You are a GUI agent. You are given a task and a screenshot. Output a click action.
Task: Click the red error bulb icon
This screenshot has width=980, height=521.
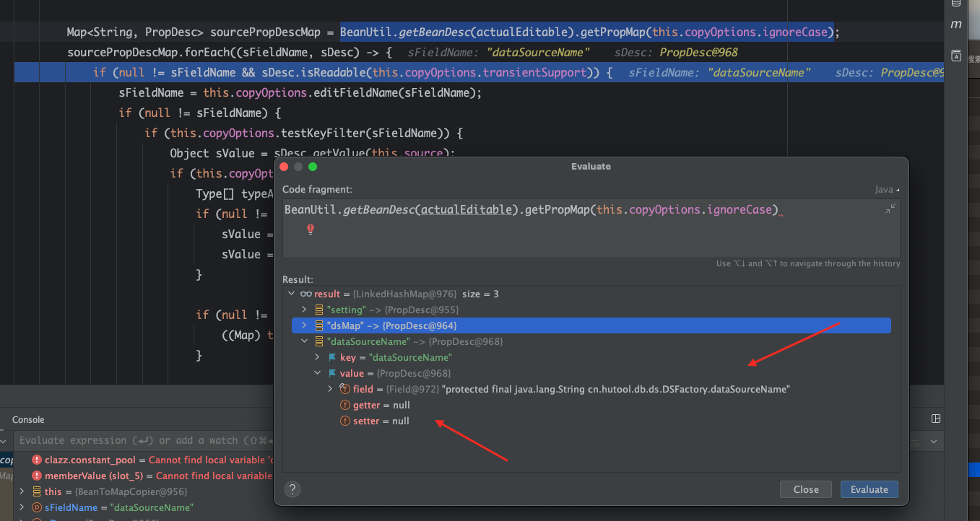[311, 229]
